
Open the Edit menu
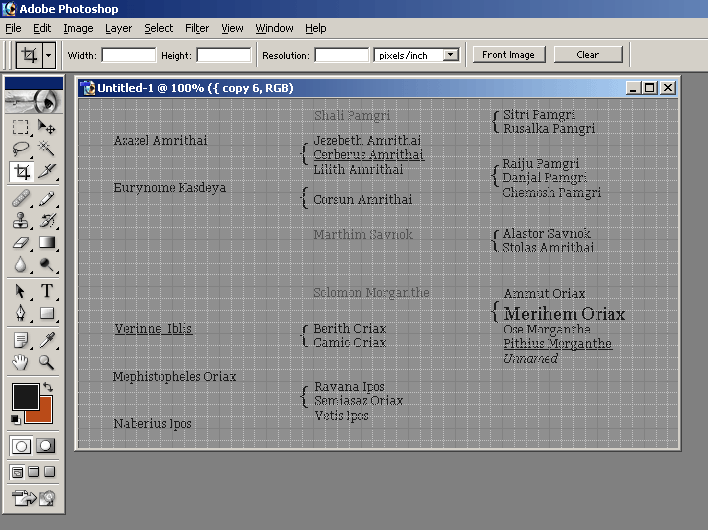tap(42, 28)
